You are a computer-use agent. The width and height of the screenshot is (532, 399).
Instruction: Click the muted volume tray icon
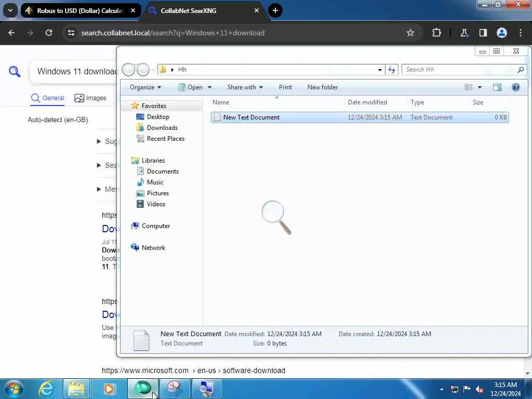click(480, 389)
